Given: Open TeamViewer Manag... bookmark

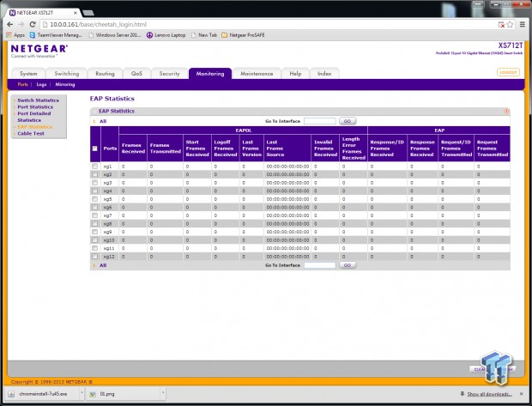Looking at the screenshot, I should [56, 35].
